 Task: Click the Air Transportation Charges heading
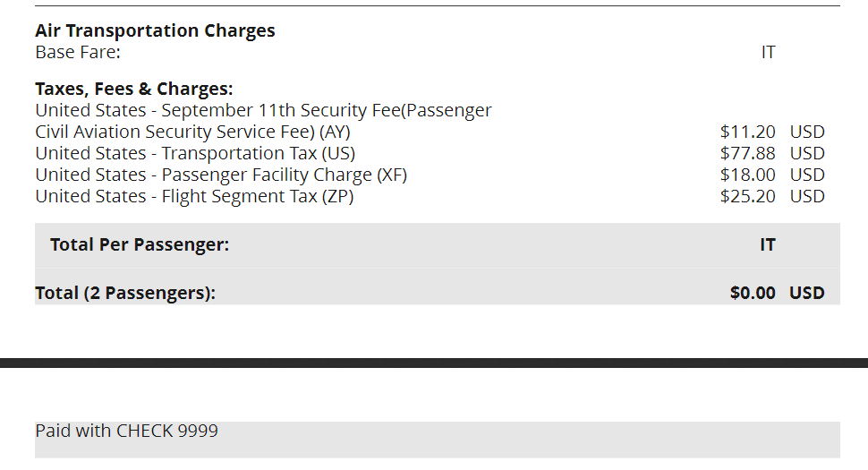coord(155,30)
